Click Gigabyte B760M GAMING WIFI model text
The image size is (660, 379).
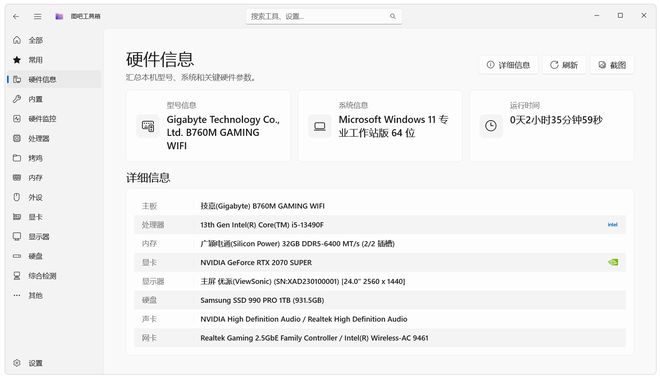click(x=223, y=133)
